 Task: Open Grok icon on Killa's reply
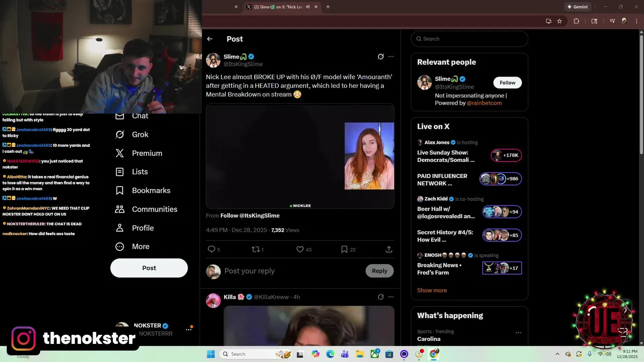[381, 297]
